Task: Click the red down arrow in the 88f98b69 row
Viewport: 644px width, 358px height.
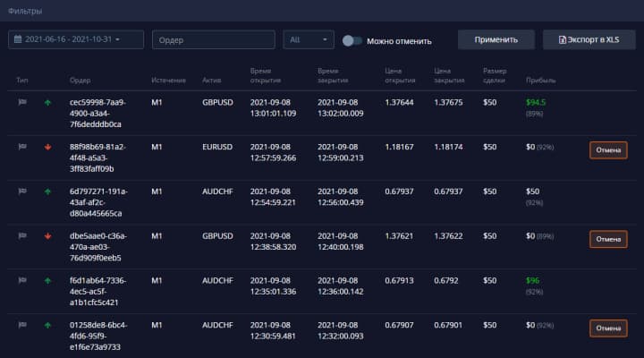Action: click(47, 147)
